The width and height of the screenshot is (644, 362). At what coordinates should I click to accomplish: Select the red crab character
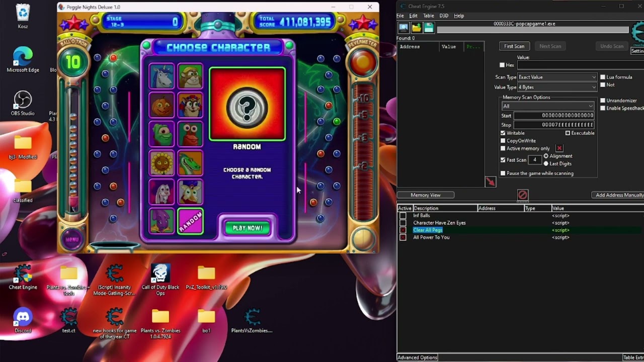pos(190,134)
